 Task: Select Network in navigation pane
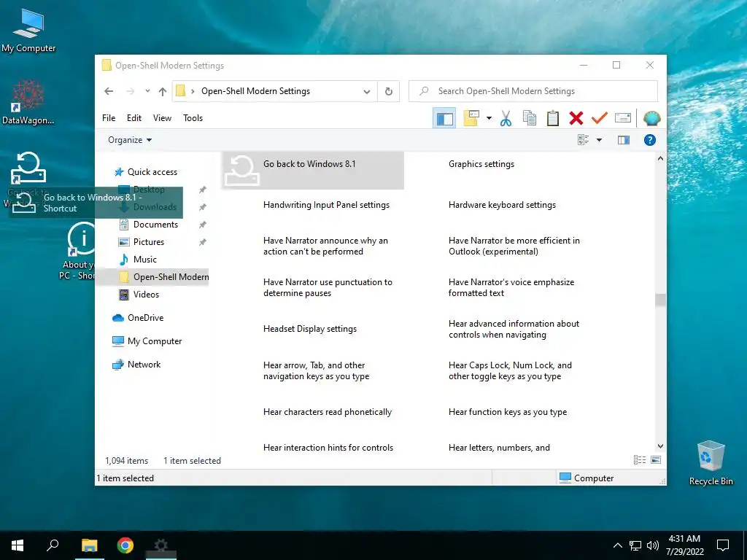click(144, 365)
